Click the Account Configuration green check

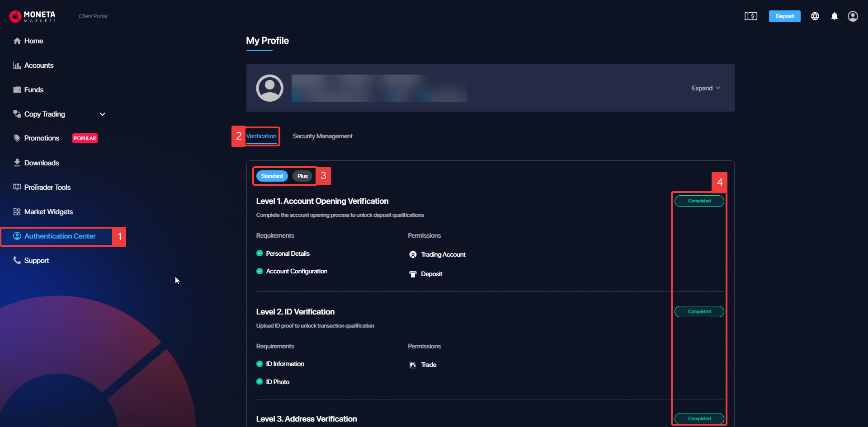[x=259, y=271]
